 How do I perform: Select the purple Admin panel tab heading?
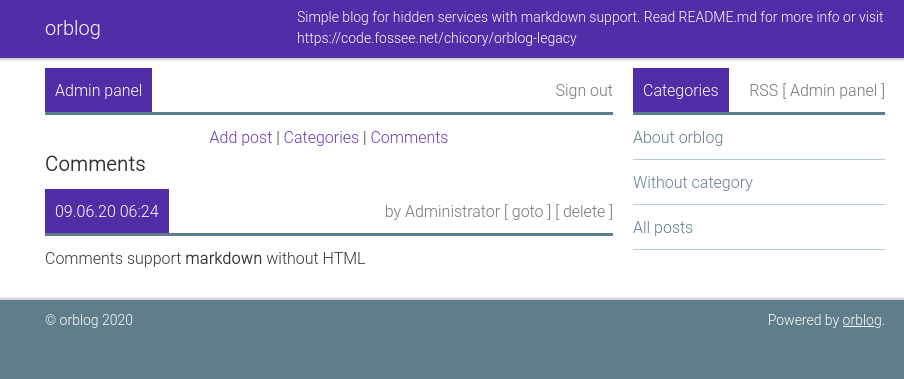click(99, 91)
